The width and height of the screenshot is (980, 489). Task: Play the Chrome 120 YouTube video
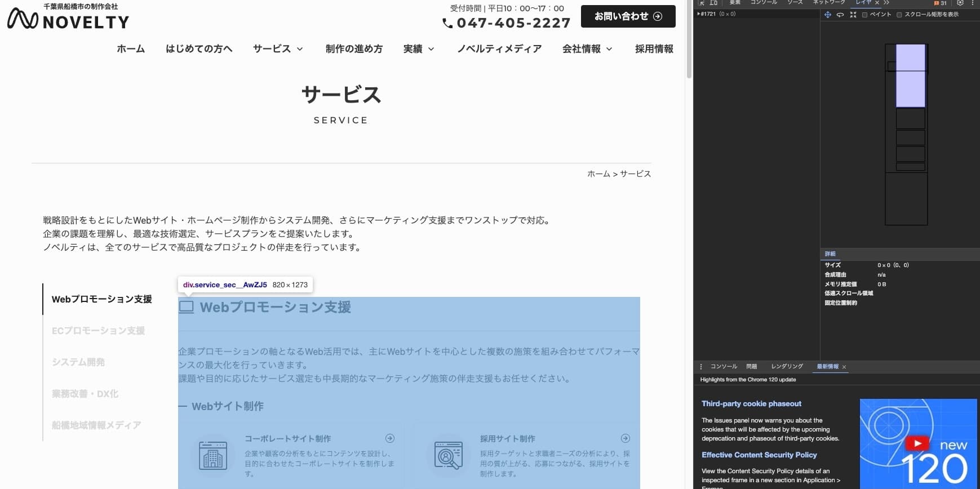917,443
